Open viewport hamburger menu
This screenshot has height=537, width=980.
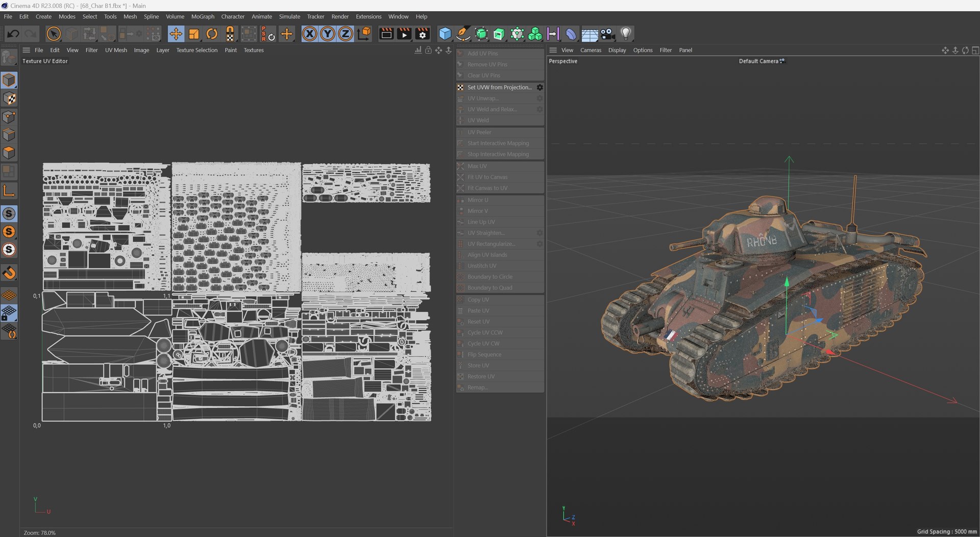point(553,50)
